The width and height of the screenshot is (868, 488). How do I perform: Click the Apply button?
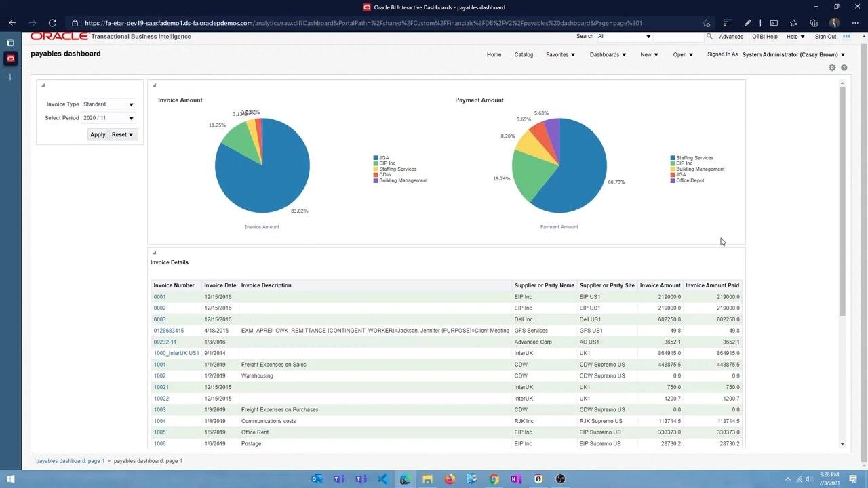(98, 134)
